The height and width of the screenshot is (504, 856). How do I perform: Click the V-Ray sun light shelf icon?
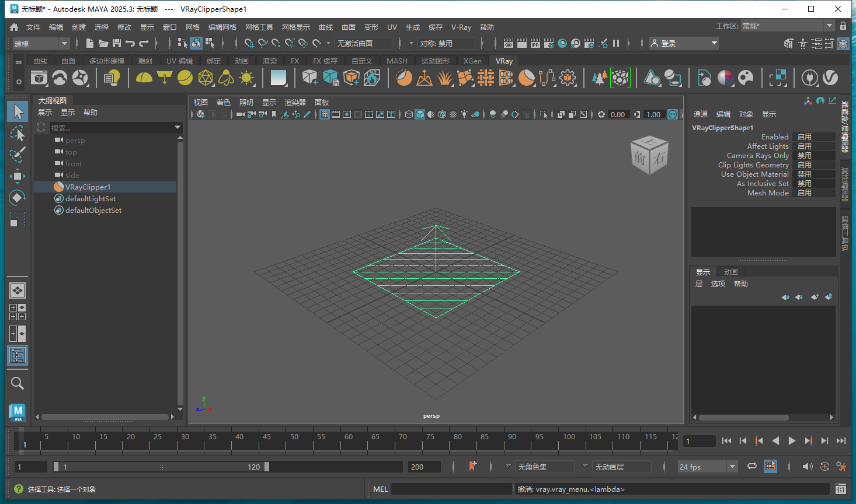click(x=246, y=78)
